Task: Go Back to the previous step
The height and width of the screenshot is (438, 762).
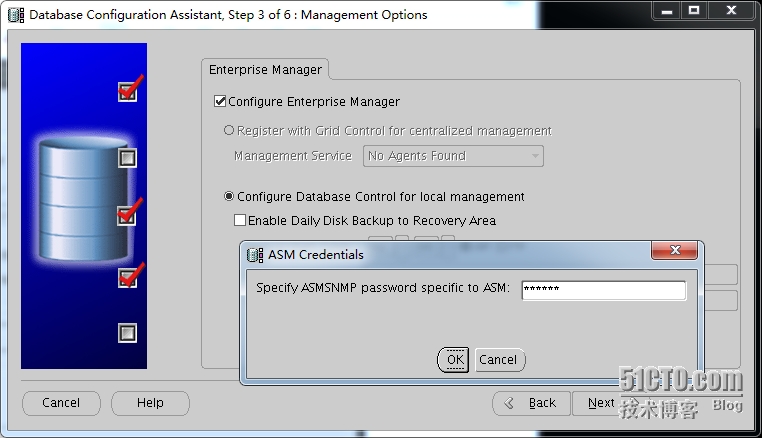Action: pos(531,403)
